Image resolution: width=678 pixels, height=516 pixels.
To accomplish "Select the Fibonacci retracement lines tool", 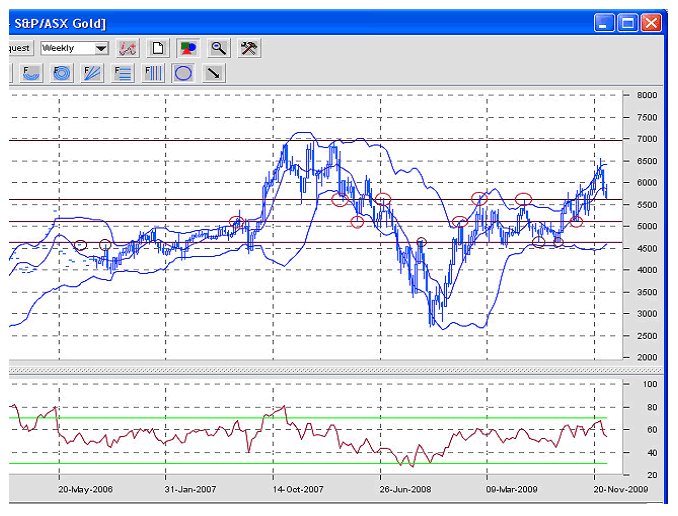I will 123,73.
